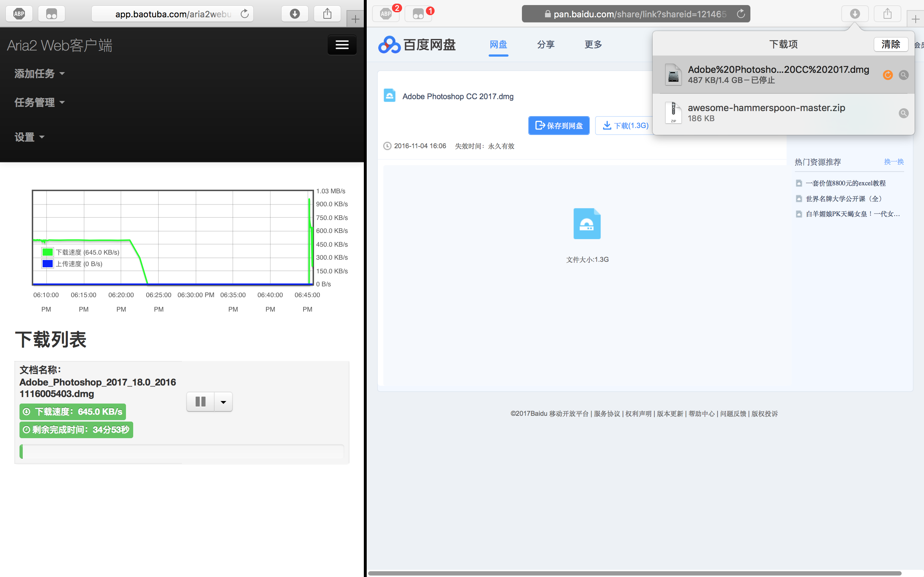Reveal Photoshop dmg in Finder magnifier icon
Screen dimensions: 924x577
(903, 75)
